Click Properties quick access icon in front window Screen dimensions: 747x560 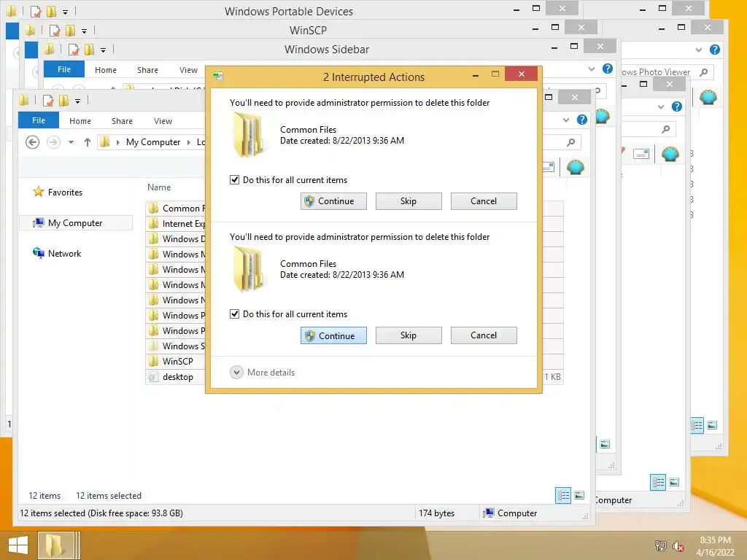(48, 101)
